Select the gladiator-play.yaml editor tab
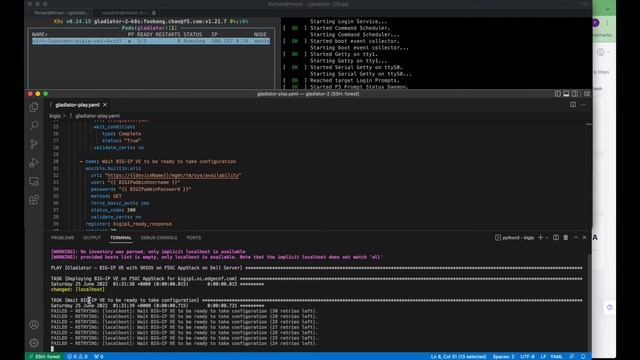 78,105
